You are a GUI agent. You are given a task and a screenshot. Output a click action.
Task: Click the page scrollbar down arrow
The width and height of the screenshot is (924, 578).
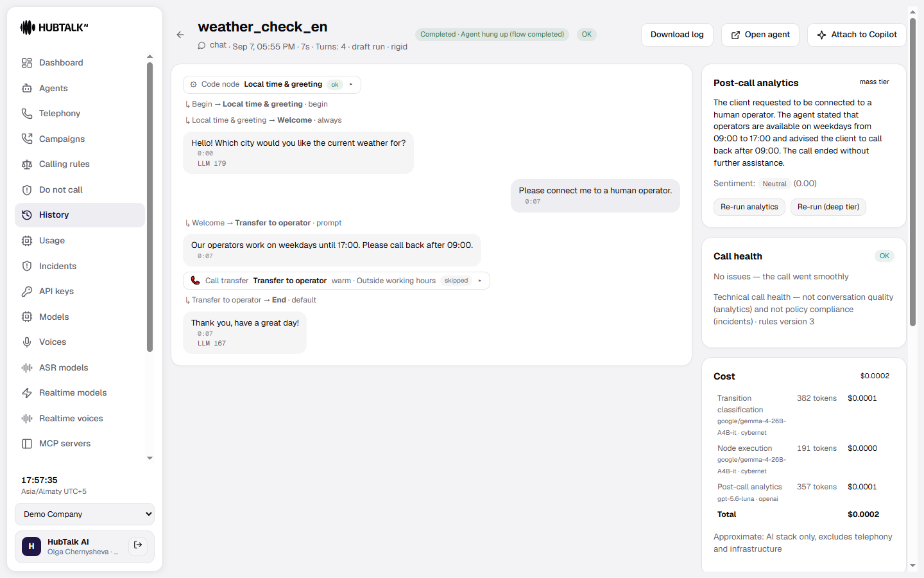[912, 566]
